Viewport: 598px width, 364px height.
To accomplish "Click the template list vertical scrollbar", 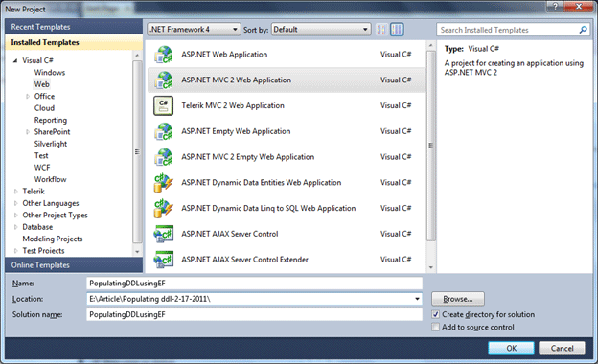I will pos(431,156).
